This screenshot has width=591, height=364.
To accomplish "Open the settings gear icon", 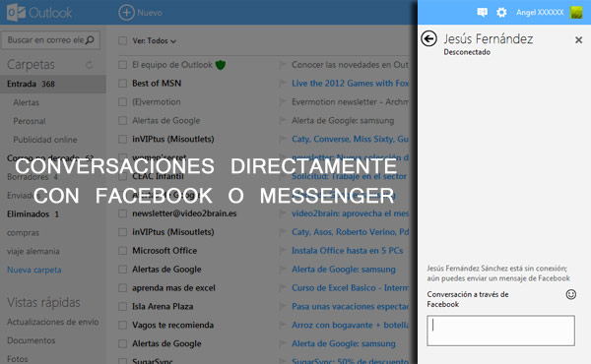I will click(501, 13).
